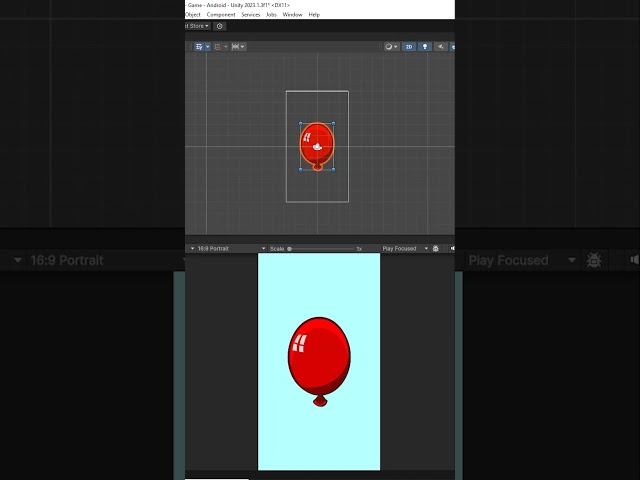Open the Component menu

[x=221, y=15]
